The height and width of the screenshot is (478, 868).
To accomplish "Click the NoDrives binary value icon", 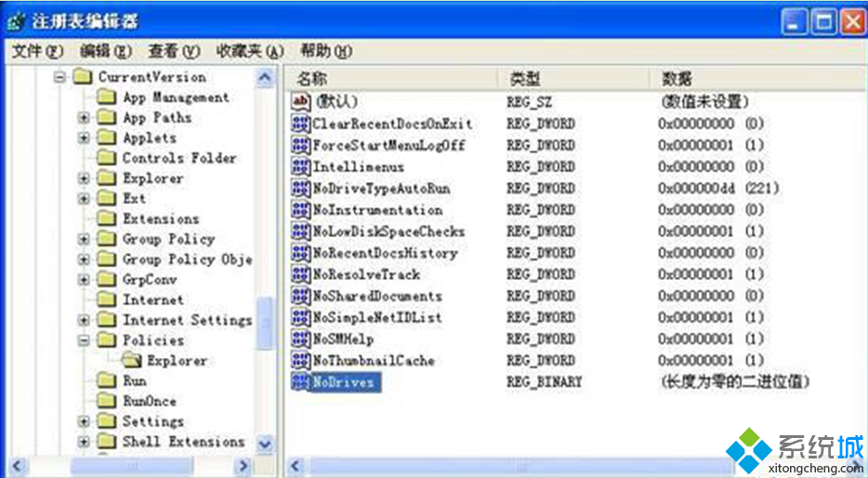I will 300,382.
